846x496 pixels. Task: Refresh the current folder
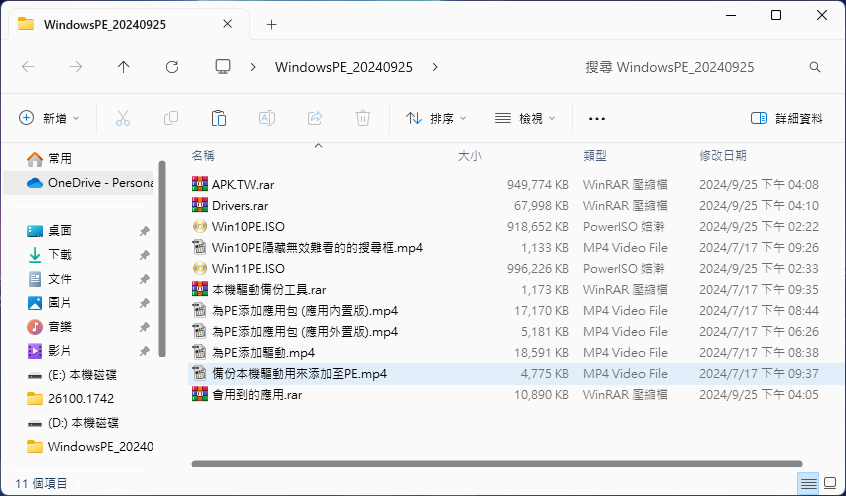coord(172,67)
